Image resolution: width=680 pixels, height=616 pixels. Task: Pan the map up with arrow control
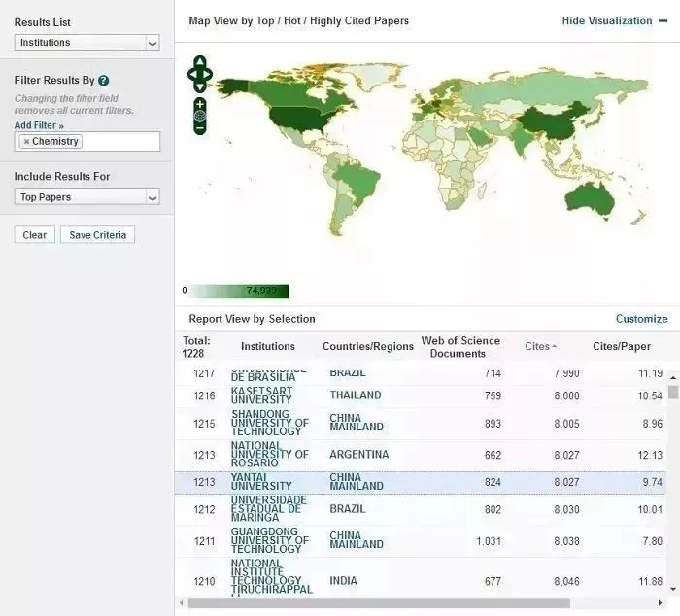[x=199, y=61]
